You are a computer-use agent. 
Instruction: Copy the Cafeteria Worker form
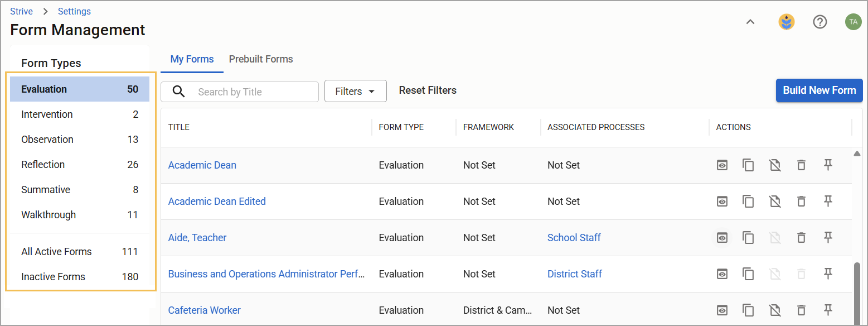748,310
